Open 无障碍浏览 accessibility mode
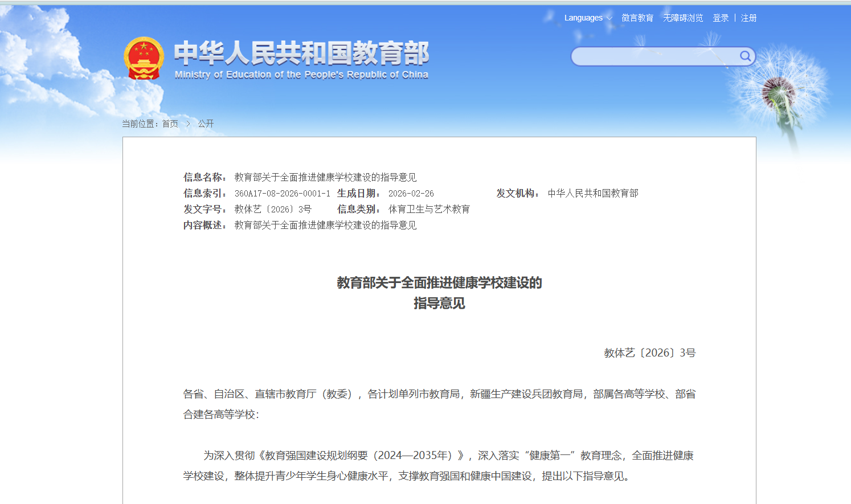851x504 pixels. coord(683,18)
